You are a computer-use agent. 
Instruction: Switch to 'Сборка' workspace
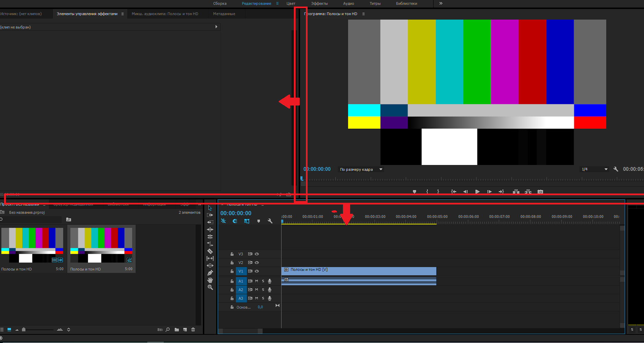click(x=220, y=3)
